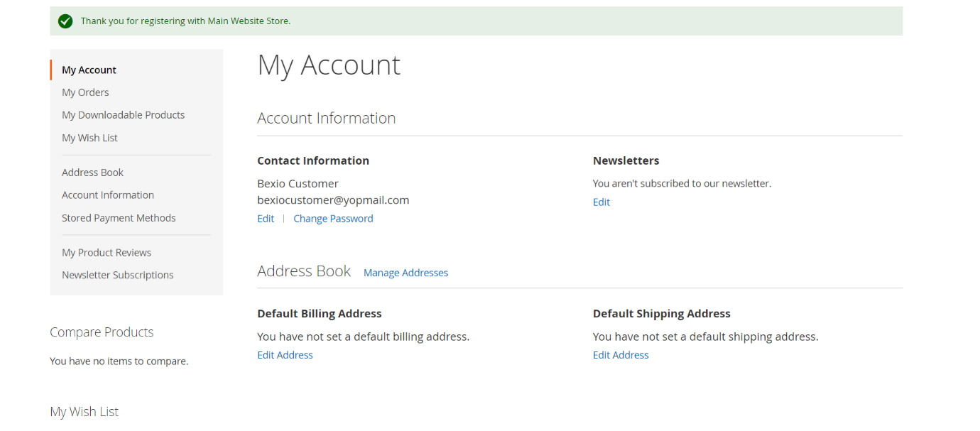Image resolution: width=980 pixels, height=431 pixels.
Task: Click the customer email address text
Action: (333, 200)
